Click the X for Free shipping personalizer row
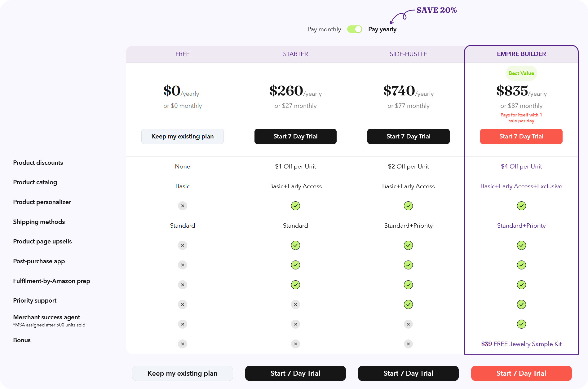The width and height of the screenshot is (588, 389). (182, 206)
